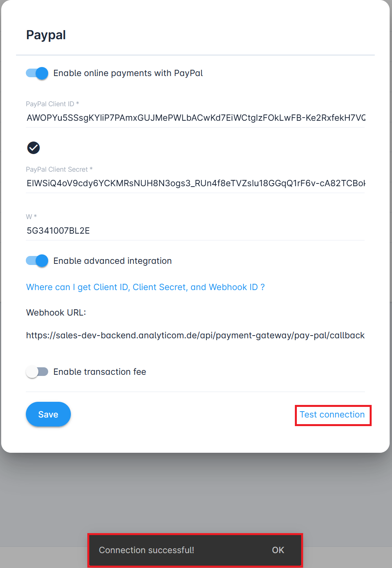The height and width of the screenshot is (568, 392).
Task: Select the field containing 5G341007BL2E
Action: click(195, 230)
